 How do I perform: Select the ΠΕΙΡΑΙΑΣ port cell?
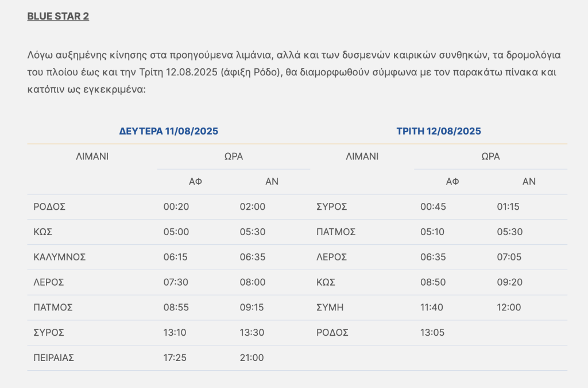[x=53, y=358]
